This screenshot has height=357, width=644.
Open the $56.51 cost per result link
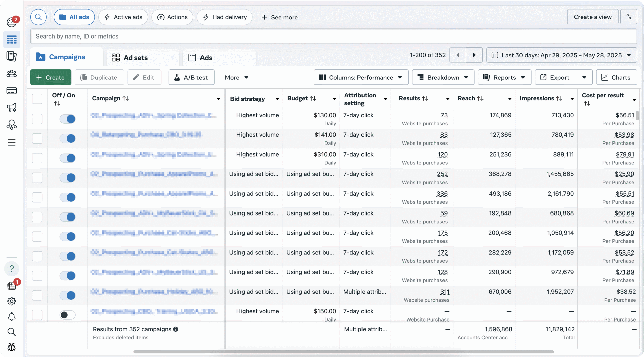click(x=625, y=115)
